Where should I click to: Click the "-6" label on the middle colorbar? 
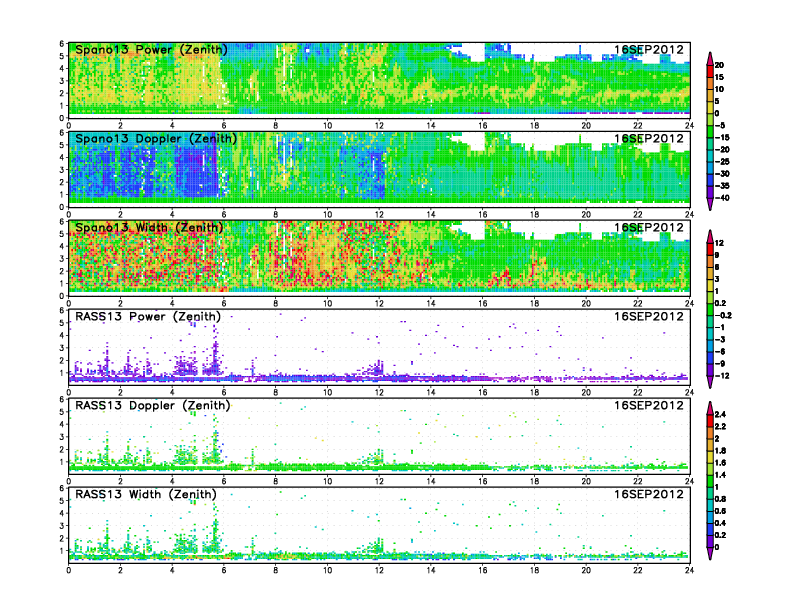coord(720,351)
